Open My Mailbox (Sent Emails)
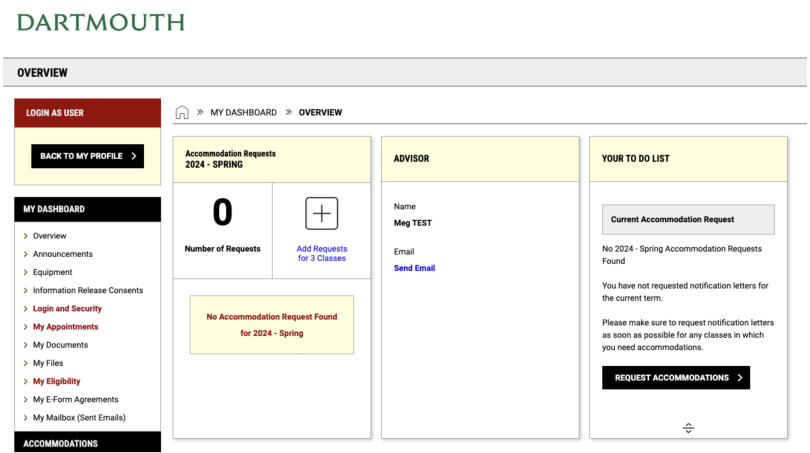 79,417
